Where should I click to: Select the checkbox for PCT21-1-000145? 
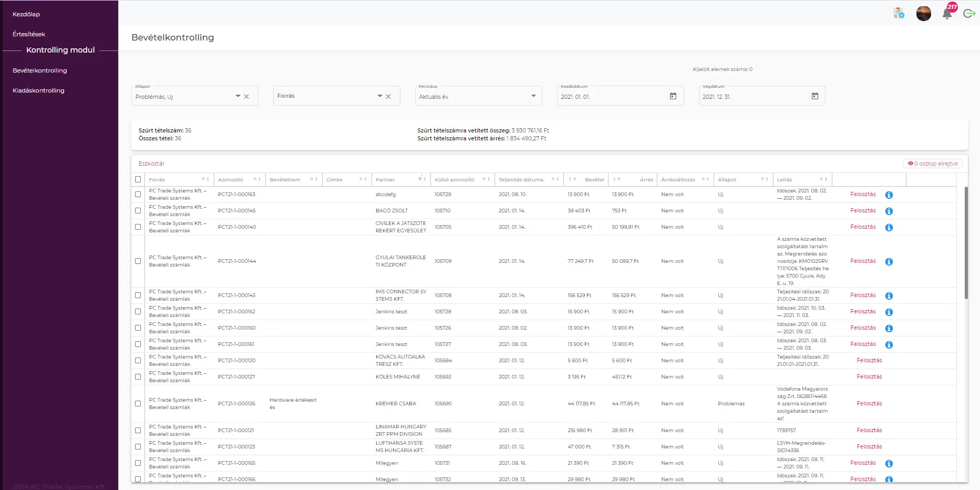point(138,210)
